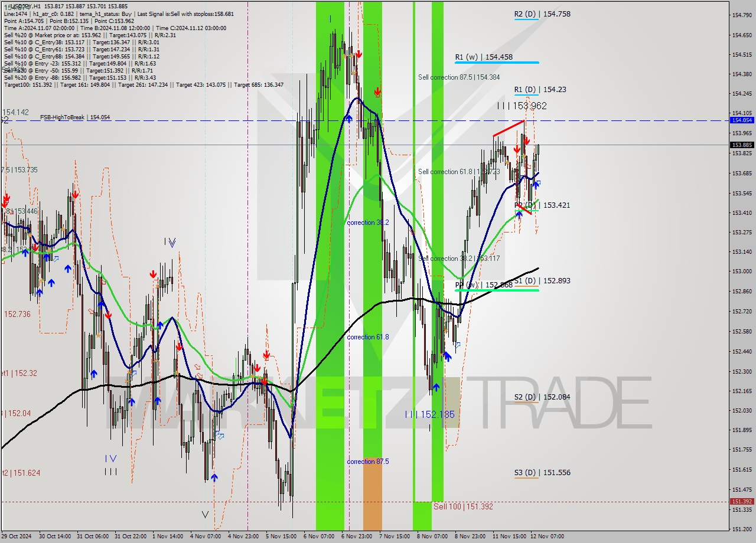Select the V wave label near 4 Nov low
The width and height of the screenshot is (756, 543).
pyautogui.click(x=205, y=515)
